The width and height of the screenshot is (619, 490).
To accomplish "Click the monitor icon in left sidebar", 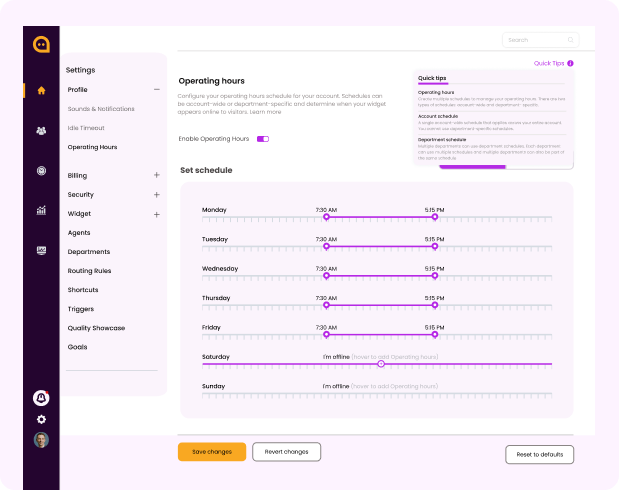I will pos(41,251).
